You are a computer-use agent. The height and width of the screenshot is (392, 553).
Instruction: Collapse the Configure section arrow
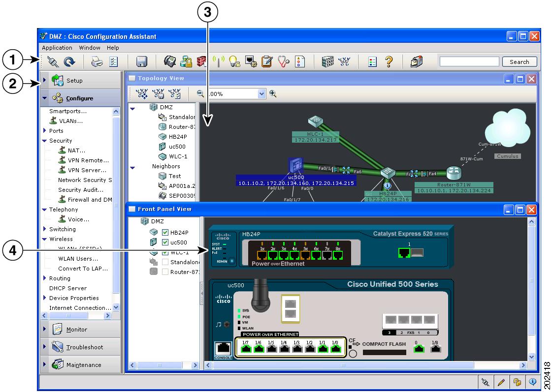click(44, 98)
